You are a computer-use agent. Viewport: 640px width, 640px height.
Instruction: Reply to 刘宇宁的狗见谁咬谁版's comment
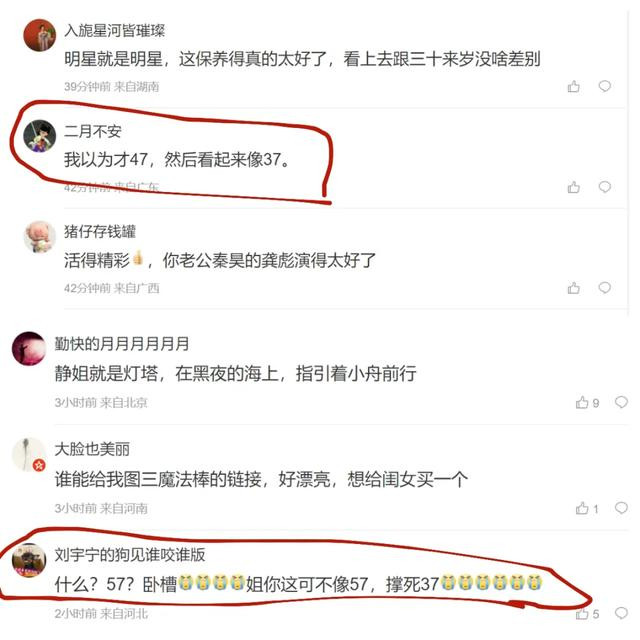tap(621, 613)
